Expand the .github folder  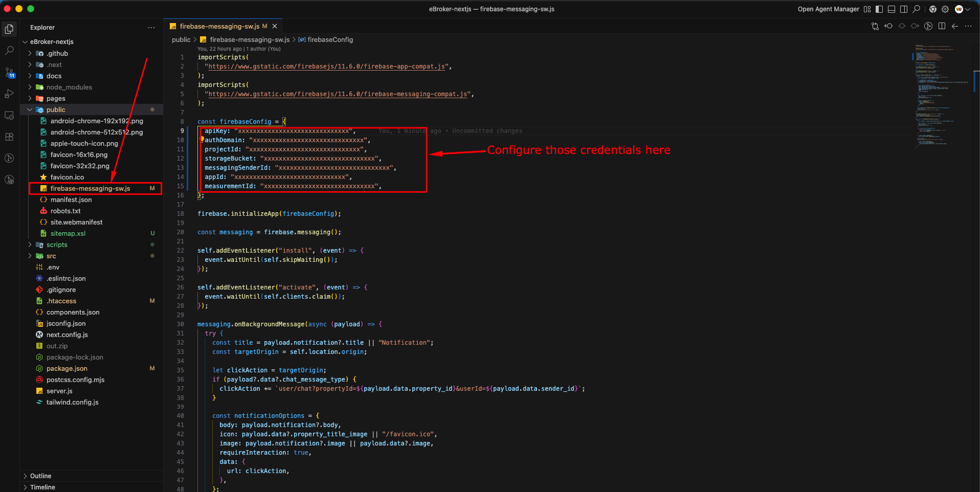coord(30,53)
